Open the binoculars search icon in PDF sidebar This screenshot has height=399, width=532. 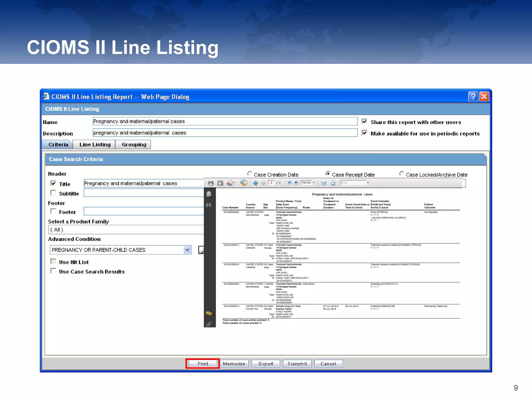click(x=209, y=205)
